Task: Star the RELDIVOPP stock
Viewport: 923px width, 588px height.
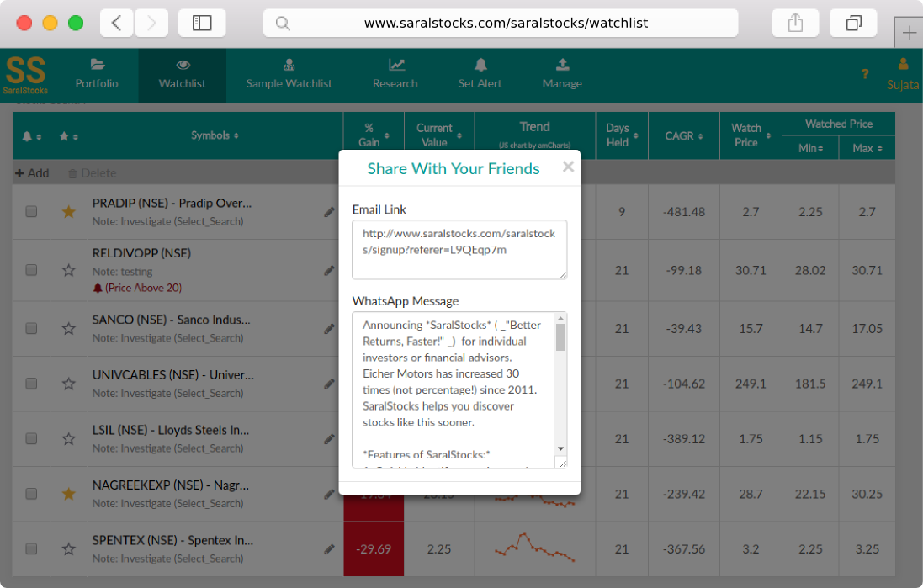Action: click(69, 270)
